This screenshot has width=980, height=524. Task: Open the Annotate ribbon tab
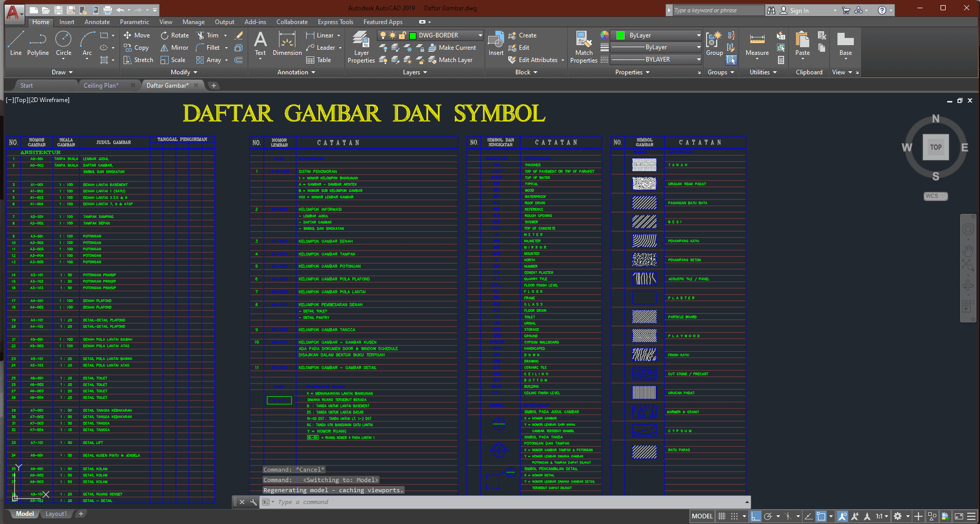tap(97, 22)
